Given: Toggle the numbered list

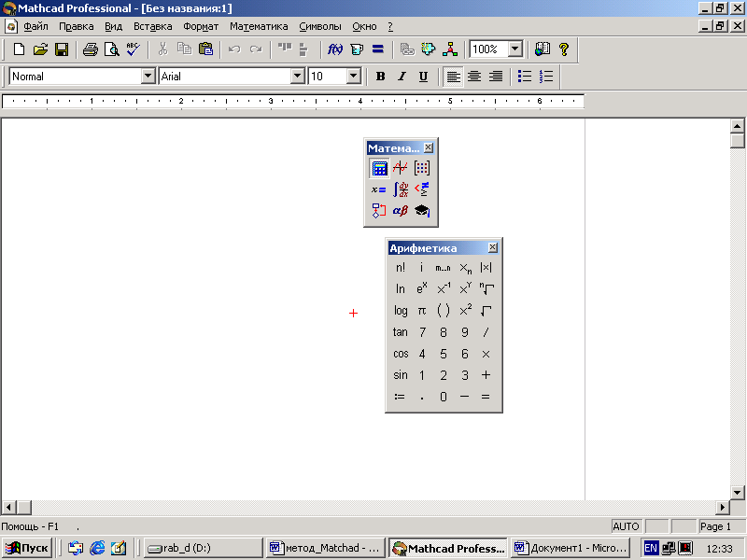Looking at the screenshot, I should coord(546,77).
